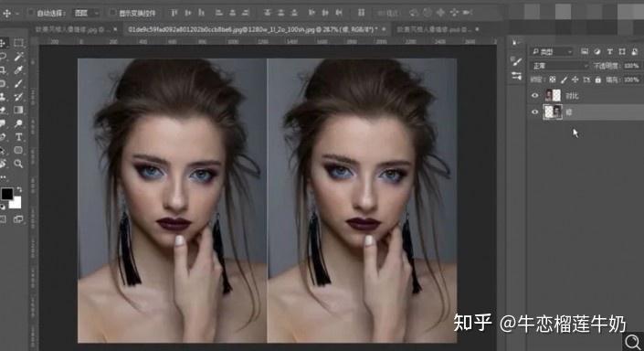The height and width of the screenshot is (351, 644).
Task: Toggle the Auto-Select checkbox
Action: [x=31, y=13]
